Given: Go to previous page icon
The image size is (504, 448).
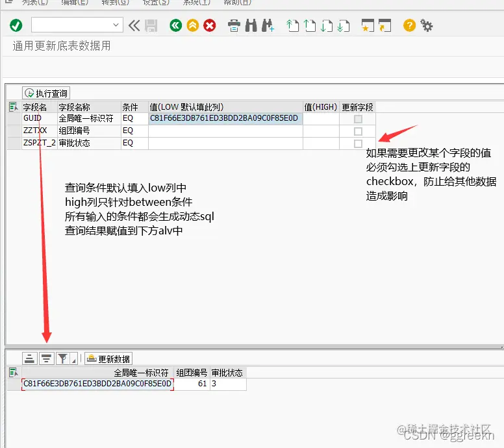Looking at the screenshot, I should tap(310, 26).
